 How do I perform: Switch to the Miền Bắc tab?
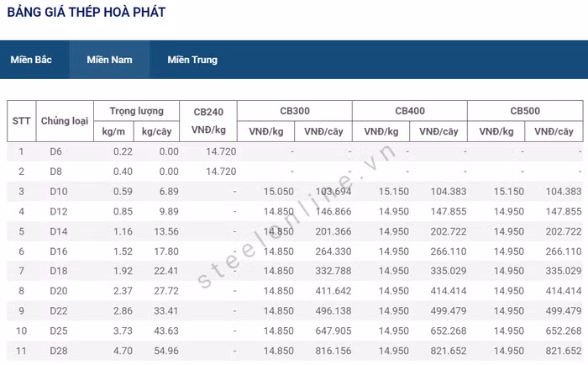tap(31, 60)
